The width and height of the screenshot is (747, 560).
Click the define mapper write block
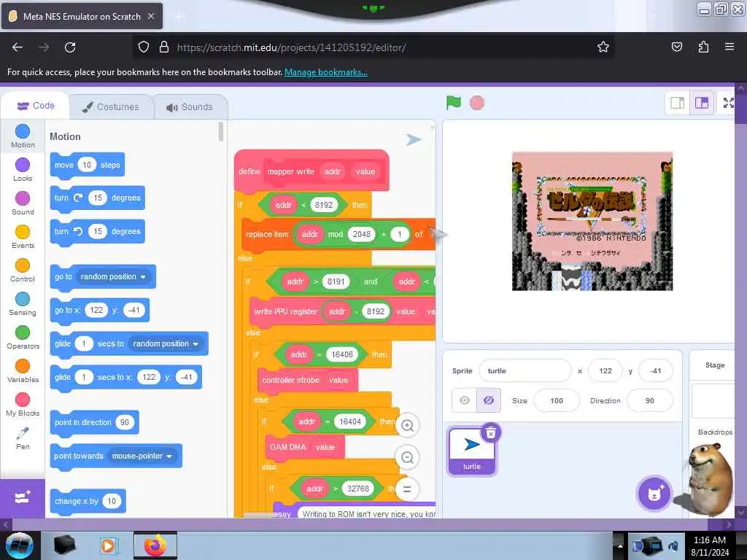point(311,171)
